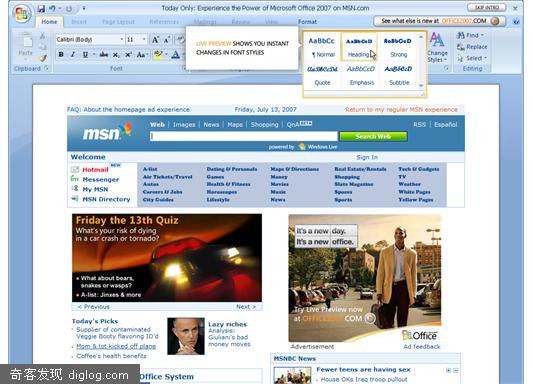Select the Home ribbon tab
533x384 pixels.
tap(49, 22)
